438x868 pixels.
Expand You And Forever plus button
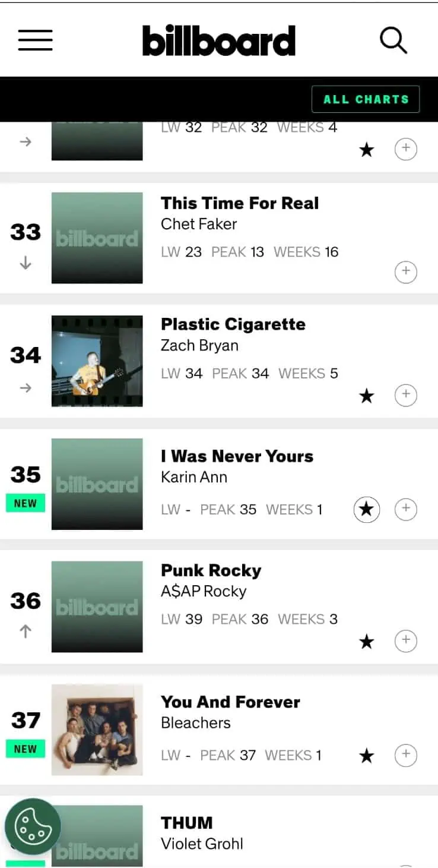(406, 755)
